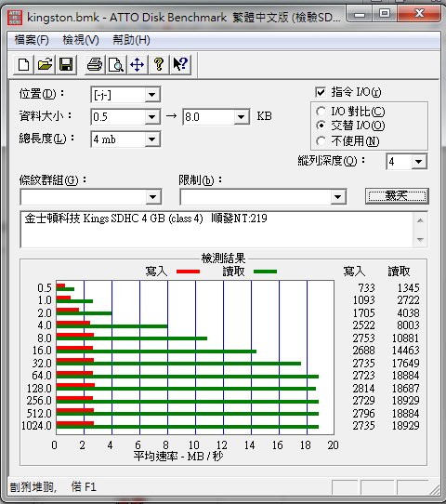Minimize the ATTO Disk Benchmark window
This screenshot has width=446, height=504.
[360, 14]
